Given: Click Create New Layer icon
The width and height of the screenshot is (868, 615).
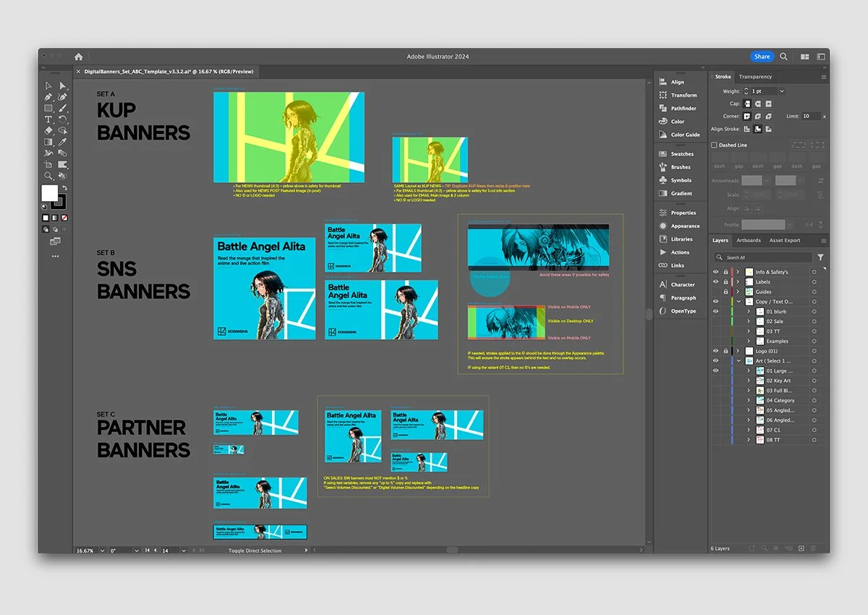Looking at the screenshot, I should click(801, 548).
